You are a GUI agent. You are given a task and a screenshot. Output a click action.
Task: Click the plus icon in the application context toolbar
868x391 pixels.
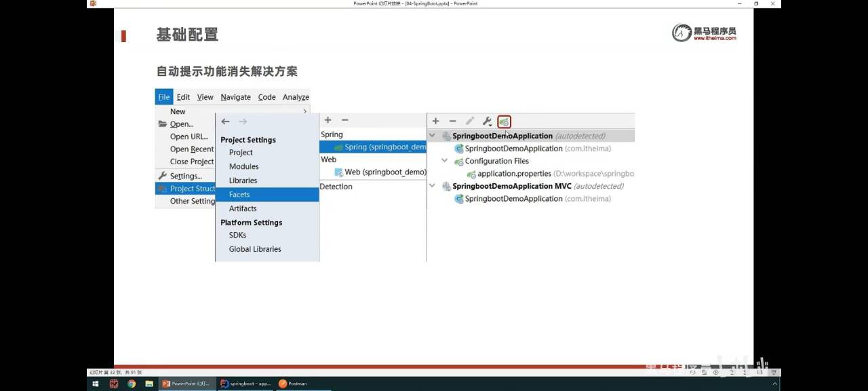tap(435, 122)
